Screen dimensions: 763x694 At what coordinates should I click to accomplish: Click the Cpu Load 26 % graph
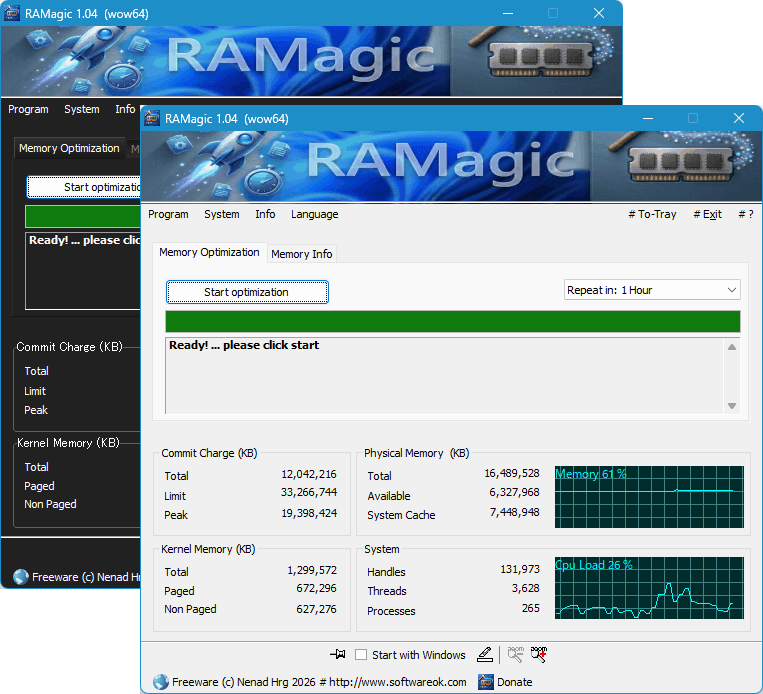coord(649,588)
